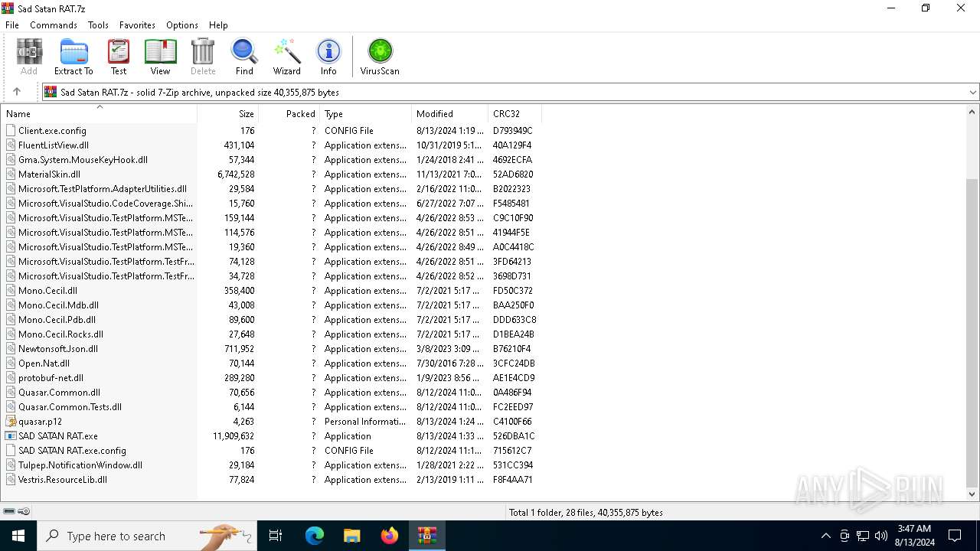
Task: Click the drive/key status icon bottom-left
Action: (16, 511)
